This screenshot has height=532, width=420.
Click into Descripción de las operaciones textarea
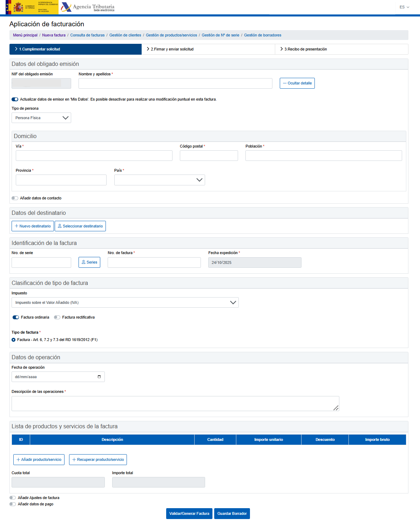point(175,403)
